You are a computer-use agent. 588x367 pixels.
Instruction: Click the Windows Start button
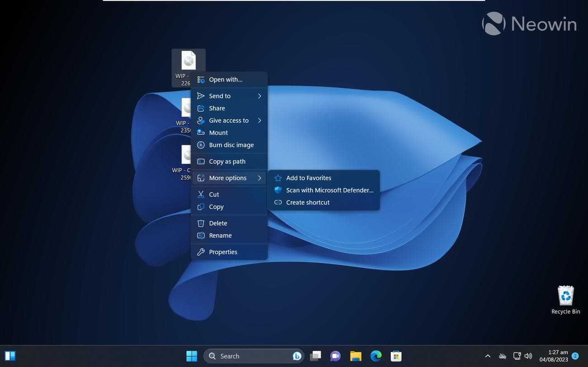tap(192, 356)
